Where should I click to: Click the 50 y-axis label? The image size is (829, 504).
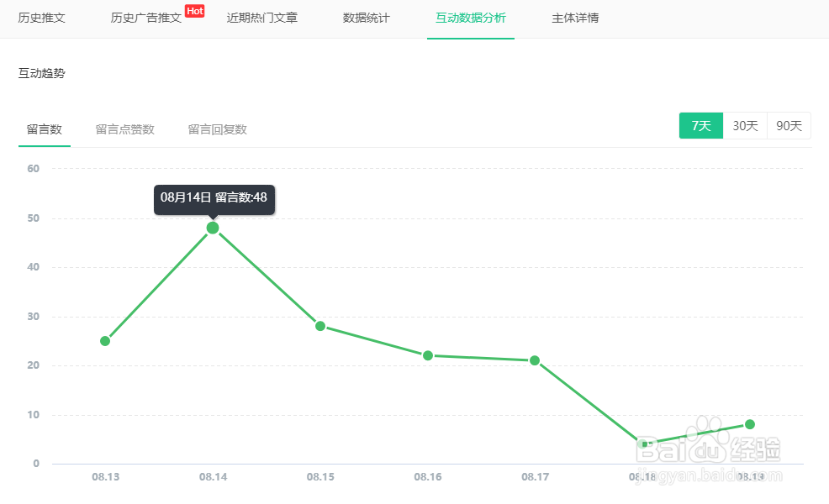pyautogui.click(x=34, y=218)
